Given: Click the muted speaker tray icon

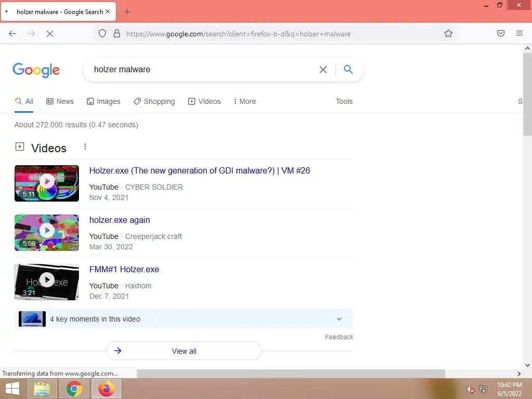Looking at the screenshot, I should (470, 389).
